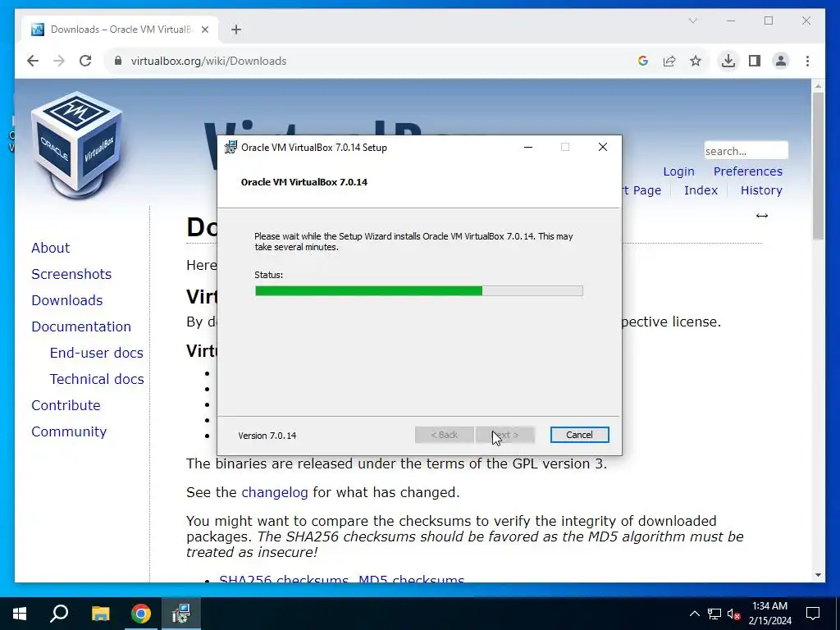This screenshot has width=840, height=630.
Task: Go to Screenshots in sidebar
Action: [71, 274]
